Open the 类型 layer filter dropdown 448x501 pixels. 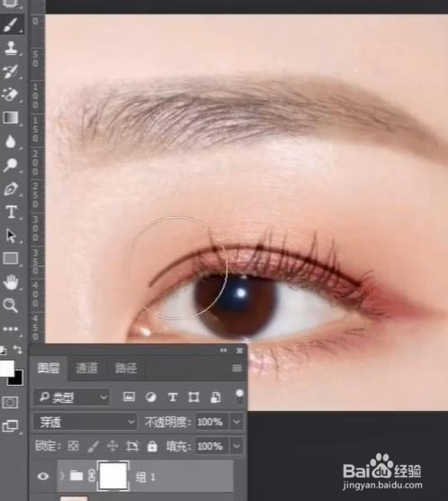(x=71, y=398)
